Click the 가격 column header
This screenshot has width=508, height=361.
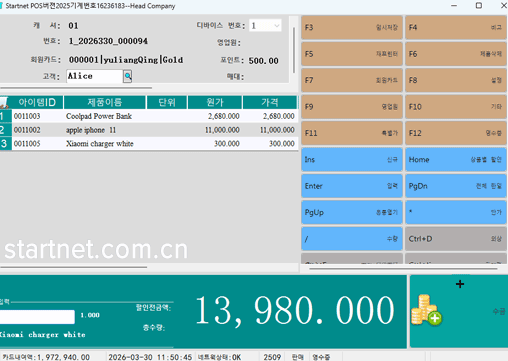click(x=270, y=102)
